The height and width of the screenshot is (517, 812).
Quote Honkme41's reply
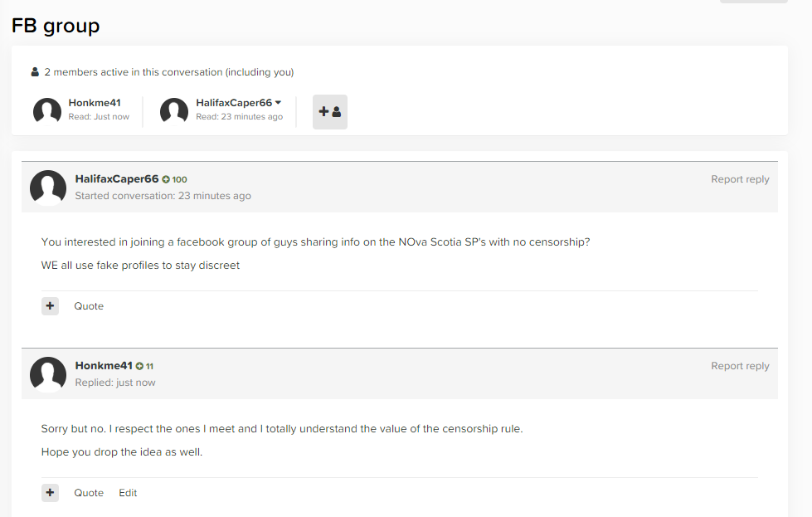[x=89, y=493]
